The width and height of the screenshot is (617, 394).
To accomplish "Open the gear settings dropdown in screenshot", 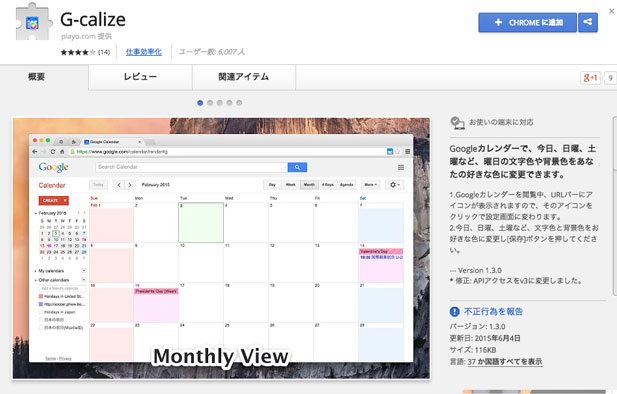I will (394, 185).
